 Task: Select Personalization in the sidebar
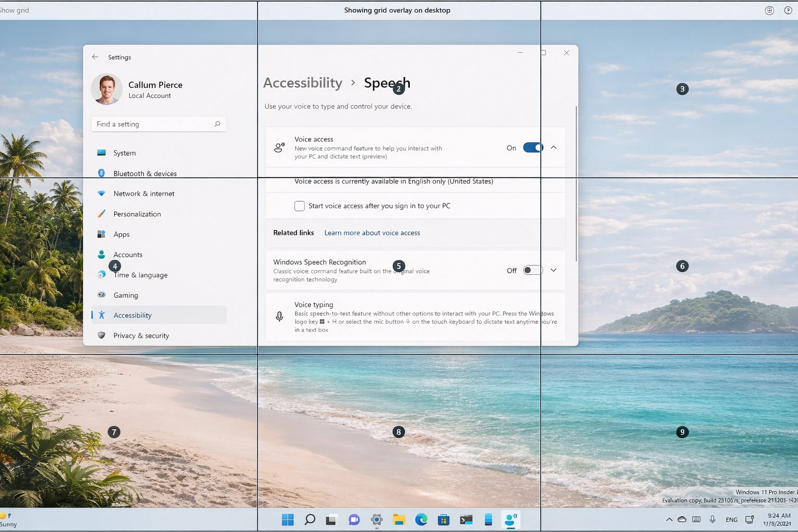[x=137, y=214]
